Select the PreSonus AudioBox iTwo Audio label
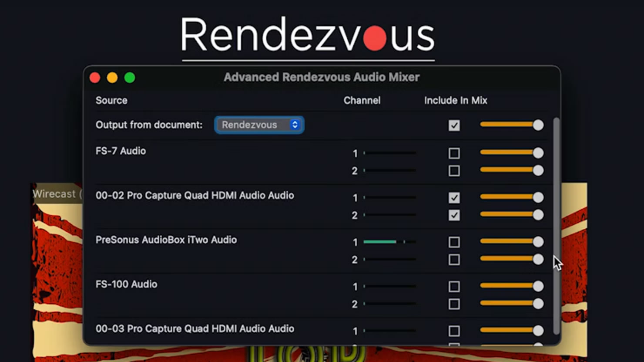 pos(166,240)
